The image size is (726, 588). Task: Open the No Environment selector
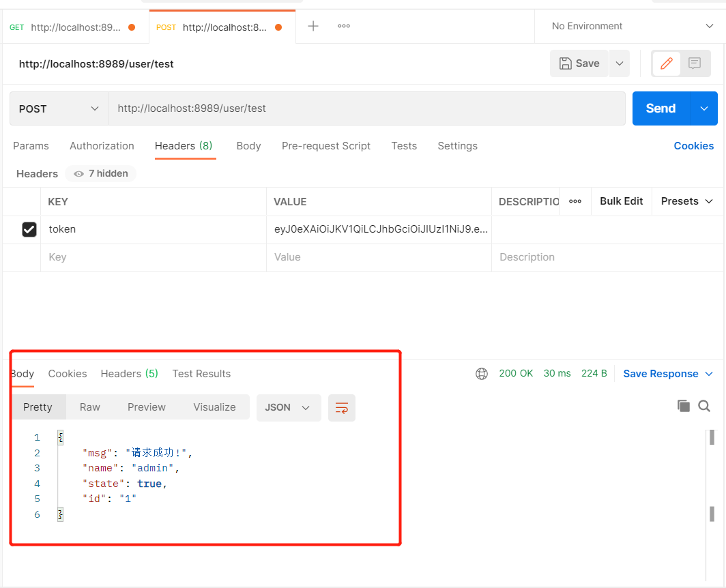coord(632,26)
